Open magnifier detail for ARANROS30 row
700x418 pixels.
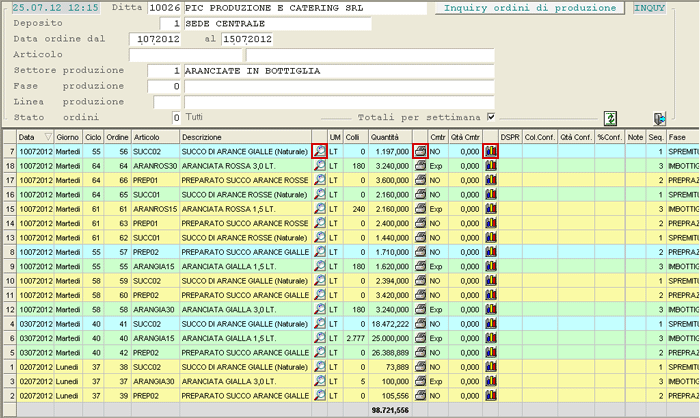point(320,166)
